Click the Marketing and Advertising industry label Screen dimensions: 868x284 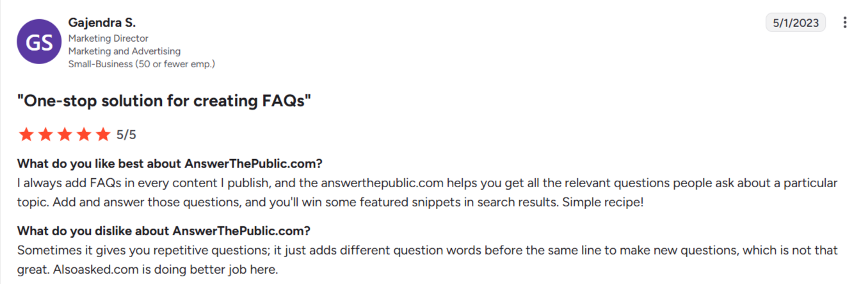point(124,51)
